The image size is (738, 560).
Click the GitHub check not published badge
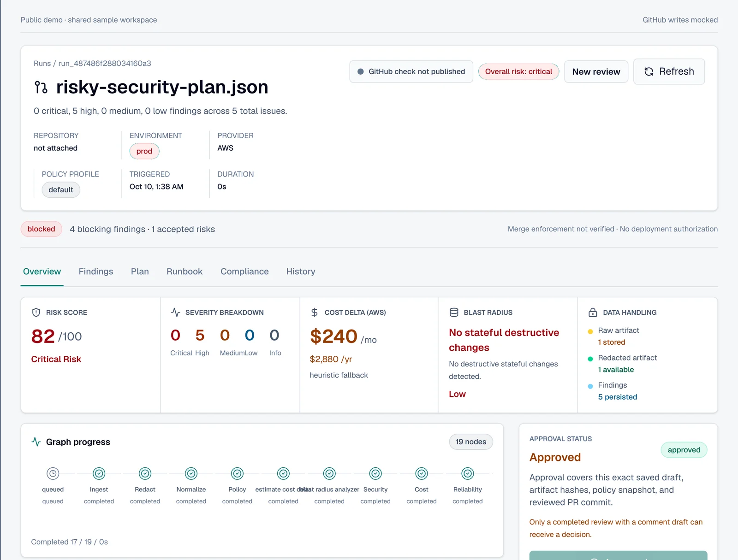411,71
